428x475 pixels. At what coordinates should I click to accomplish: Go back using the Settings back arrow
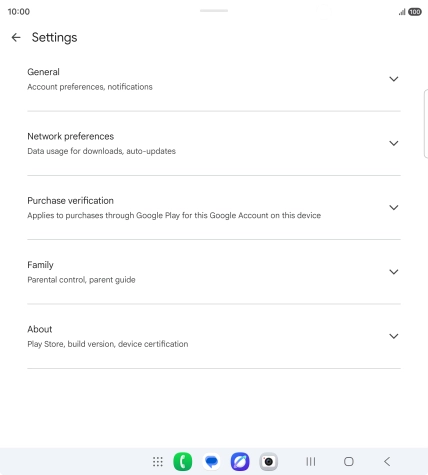(16, 37)
